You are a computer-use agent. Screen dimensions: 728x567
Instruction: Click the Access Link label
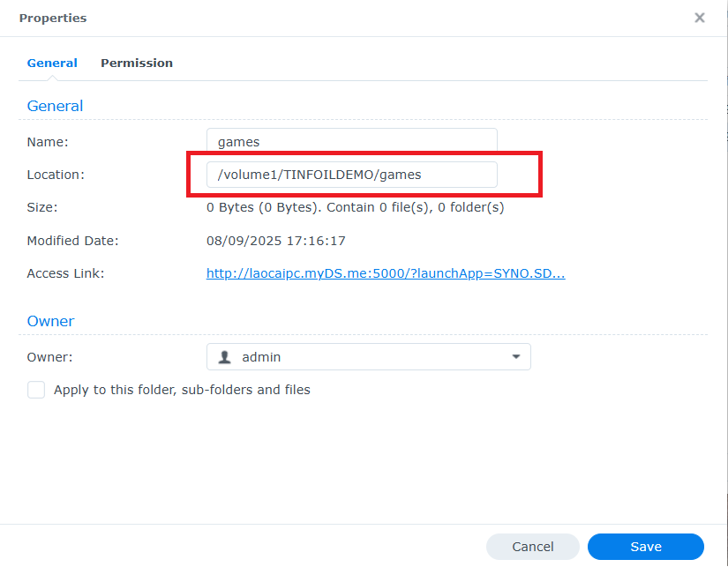tap(65, 273)
